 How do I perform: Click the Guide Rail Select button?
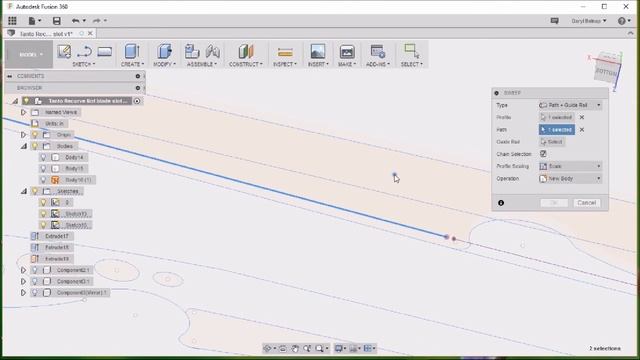pyautogui.click(x=552, y=142)
